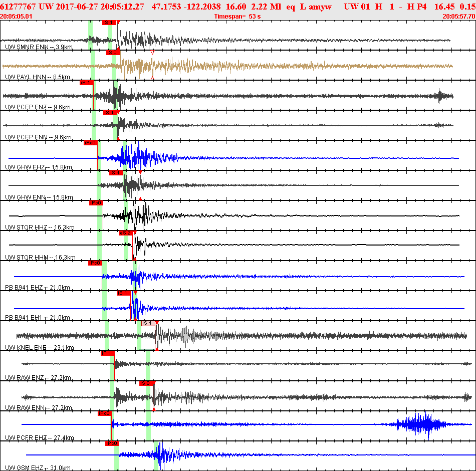The height and width of the screenshot is (471, 476).
Task: Select the UW RAW ENZ -- 27.2km label
Action: click(x=38, y=377)
